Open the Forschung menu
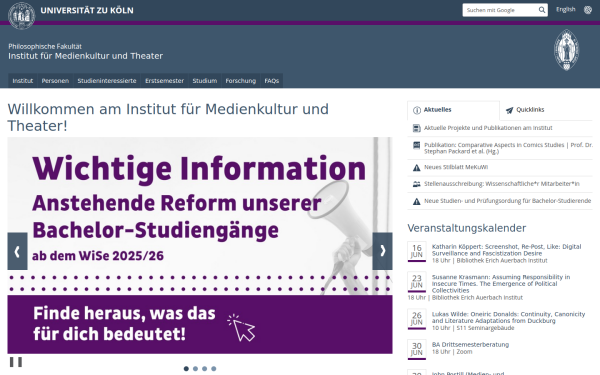 click(x=241, y=81)
